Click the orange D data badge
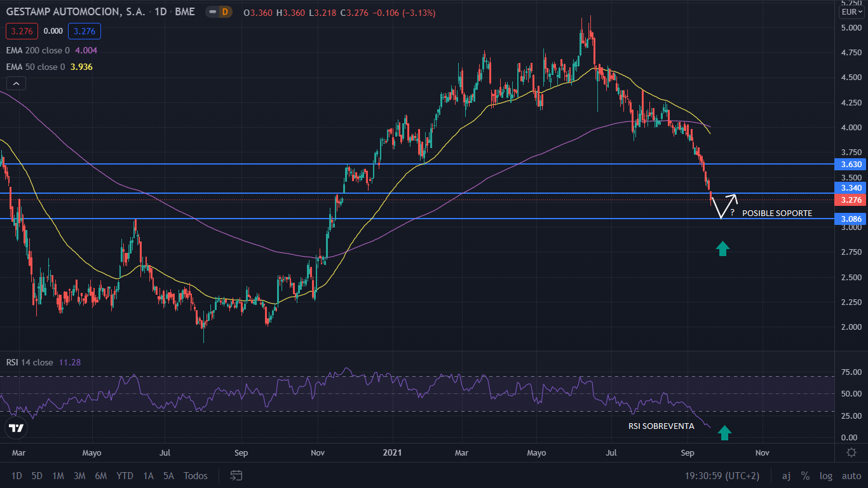The height and width of the screenshot is (488, 868). click(x=225, y=12)
